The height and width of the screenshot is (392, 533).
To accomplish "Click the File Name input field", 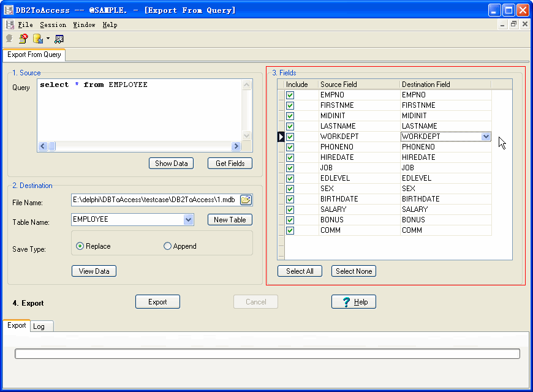I will 156,200.
